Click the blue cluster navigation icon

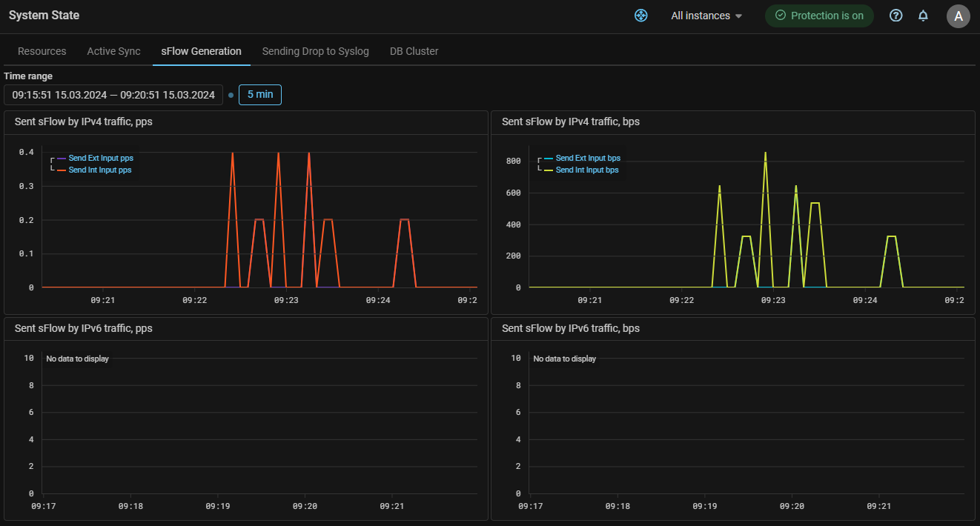tap(641, 16)
